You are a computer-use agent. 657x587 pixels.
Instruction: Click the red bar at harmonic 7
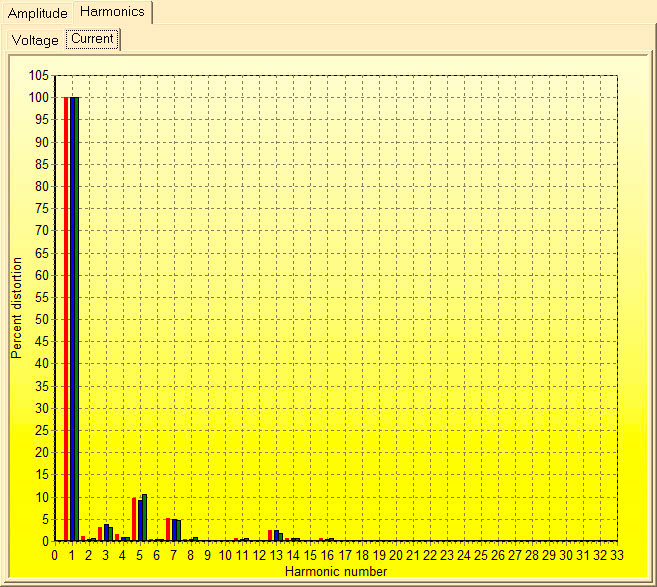pyautogui.click(x=168, y=530)
